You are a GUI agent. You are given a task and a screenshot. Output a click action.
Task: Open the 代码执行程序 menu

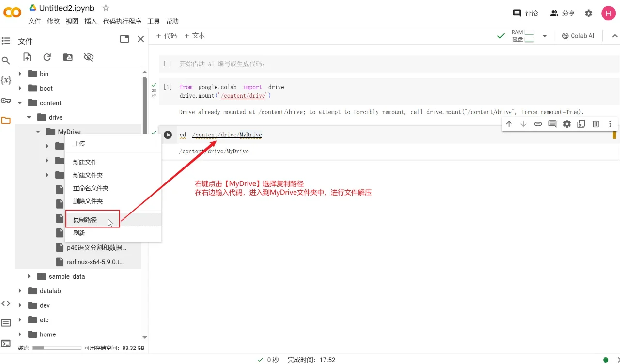pyautogui.click(x=122, y=21)
